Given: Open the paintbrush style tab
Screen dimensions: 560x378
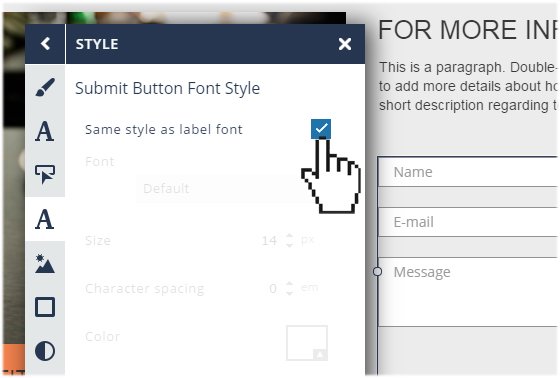Looking at the screenshot, I should (45, 87).
